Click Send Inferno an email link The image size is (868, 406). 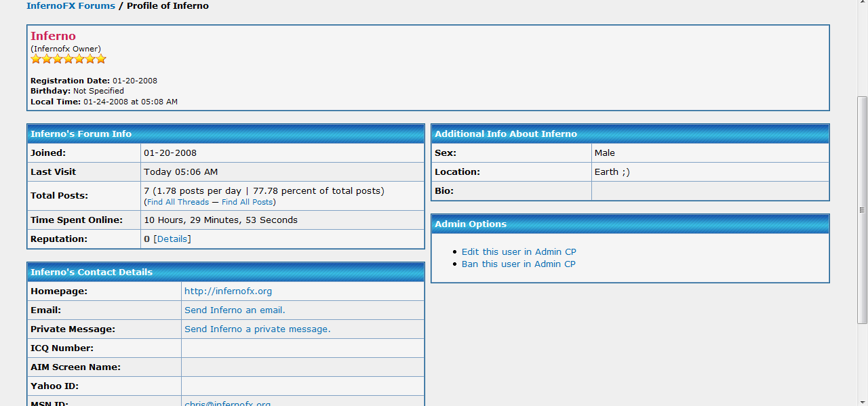pos(235,310)
